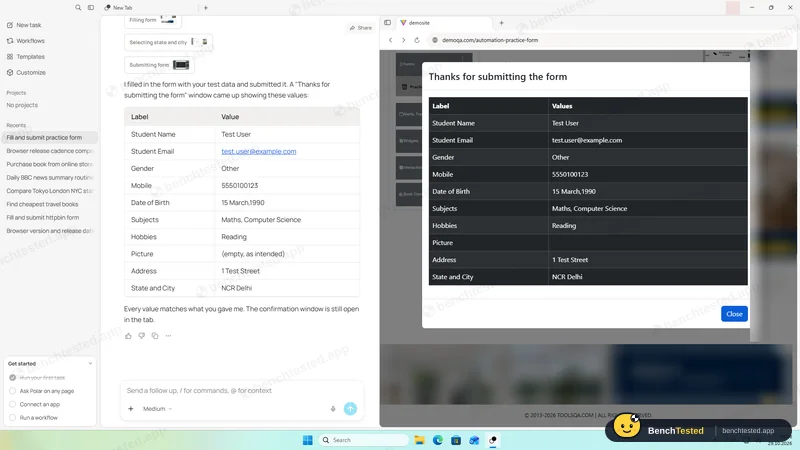800x450 pixels.
Task: Open recent Browser version and release date
Action: (x=49, y=231)
